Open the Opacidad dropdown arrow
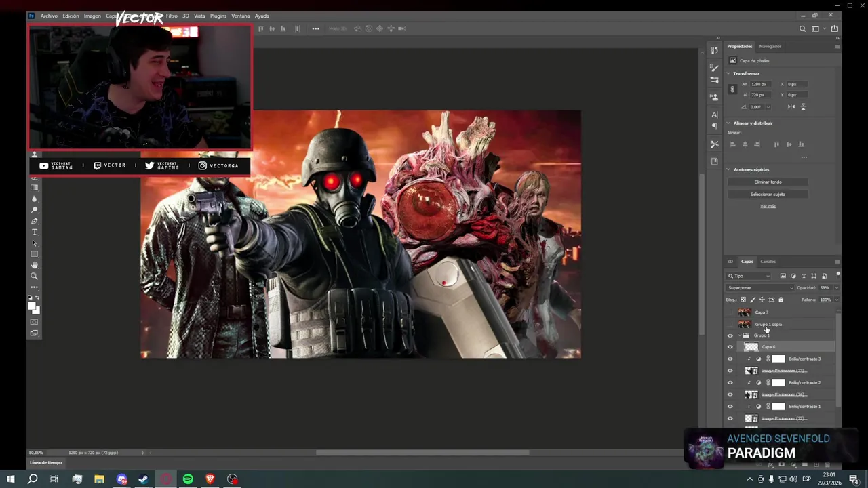Image resolution: width=868 pixels, height=488 pixels. (835, 288)
